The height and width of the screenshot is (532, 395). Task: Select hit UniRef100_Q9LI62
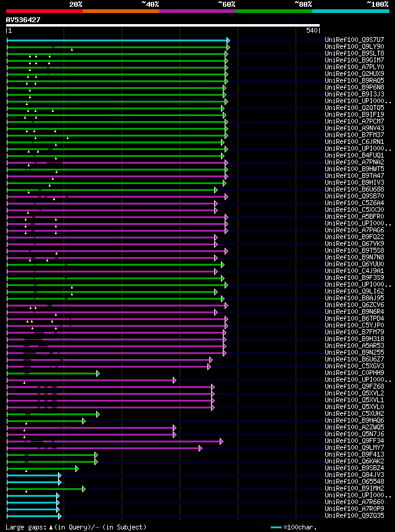point(355,292)
